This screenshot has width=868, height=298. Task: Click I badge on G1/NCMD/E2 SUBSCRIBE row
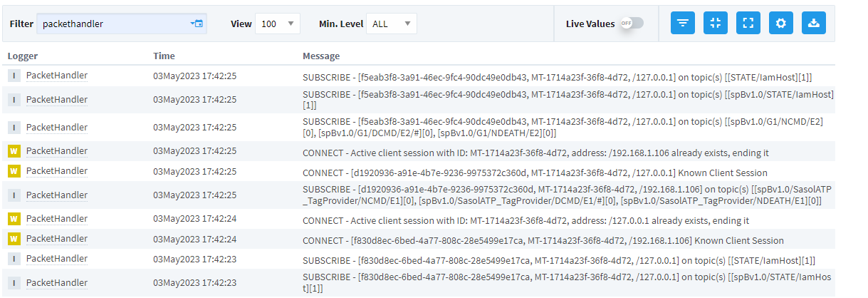(x=14, y=128)
